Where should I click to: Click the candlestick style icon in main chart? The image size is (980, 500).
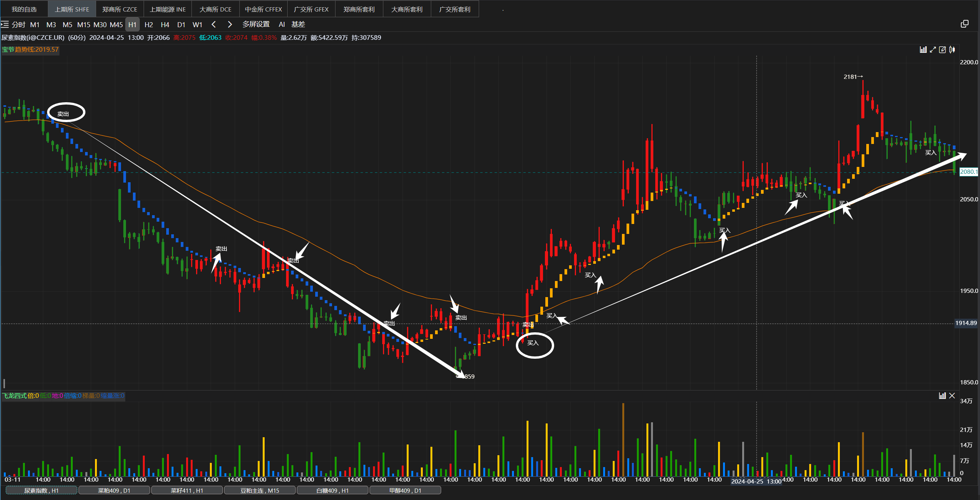[x=952, y=49]
